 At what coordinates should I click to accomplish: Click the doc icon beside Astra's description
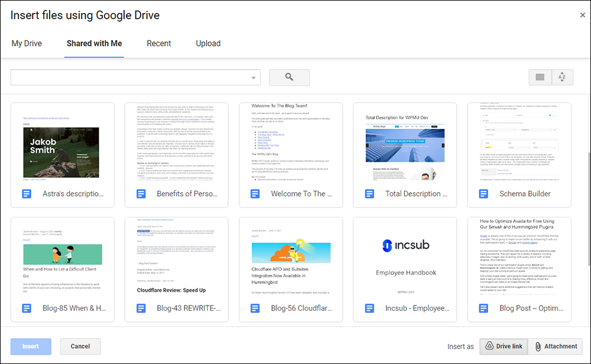point(27,194)
